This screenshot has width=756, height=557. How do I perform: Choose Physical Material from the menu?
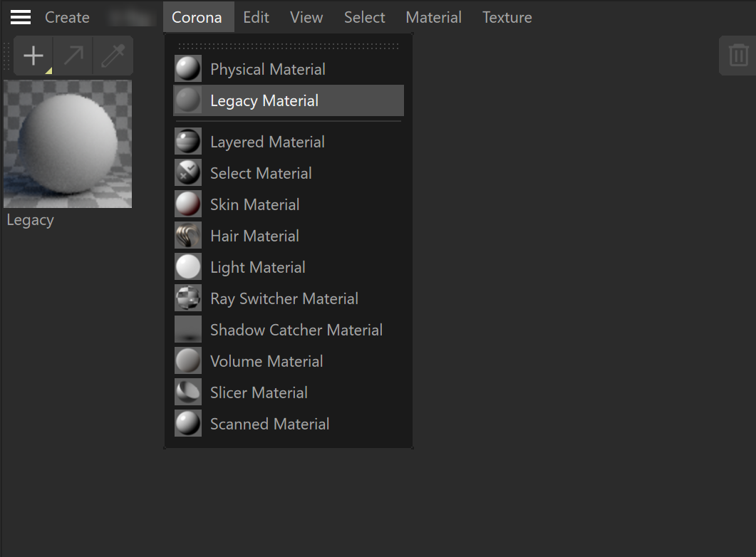click(289, 69)
